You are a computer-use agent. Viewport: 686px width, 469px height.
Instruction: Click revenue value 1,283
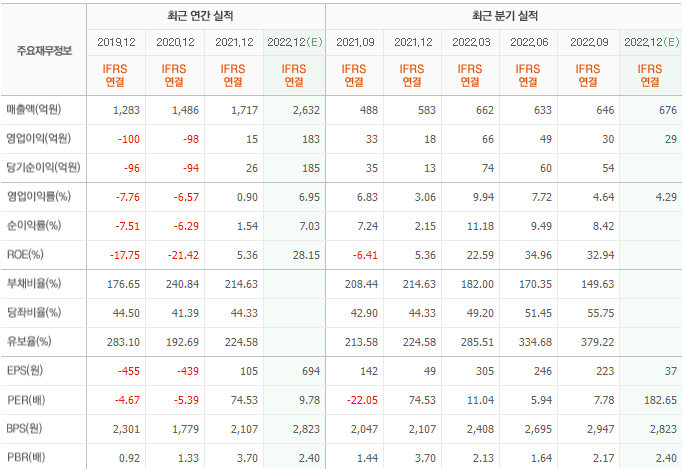[x=126, y=110]
